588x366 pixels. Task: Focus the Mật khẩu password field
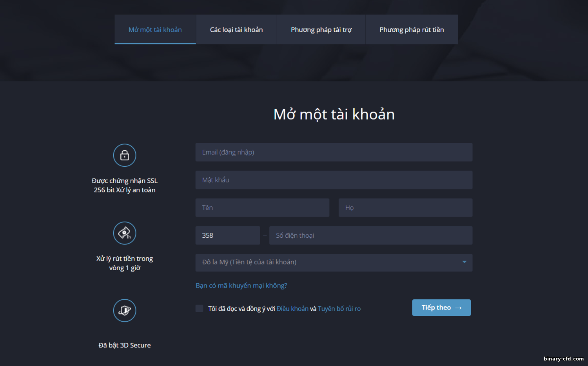(334, 180)
